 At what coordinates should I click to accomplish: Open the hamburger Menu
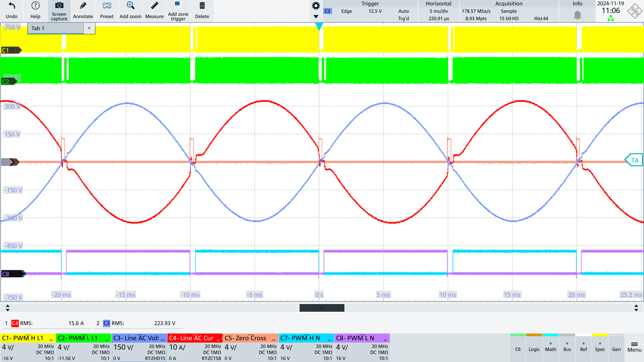(x=634, y=347)
